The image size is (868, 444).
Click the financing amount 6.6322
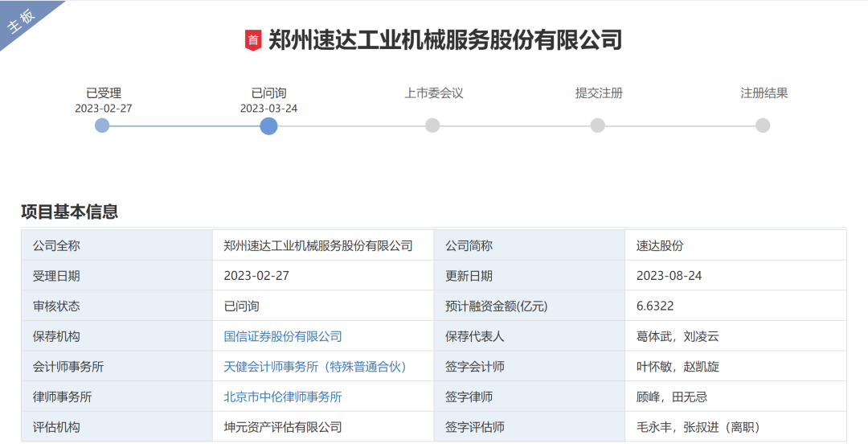655,306
